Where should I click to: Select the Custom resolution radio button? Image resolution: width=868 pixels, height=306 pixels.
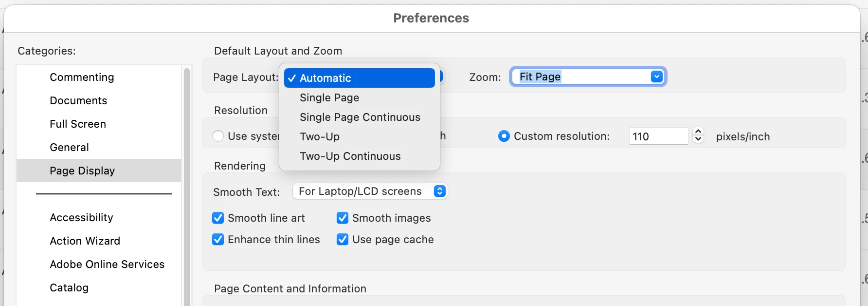[x=504, y=136]
